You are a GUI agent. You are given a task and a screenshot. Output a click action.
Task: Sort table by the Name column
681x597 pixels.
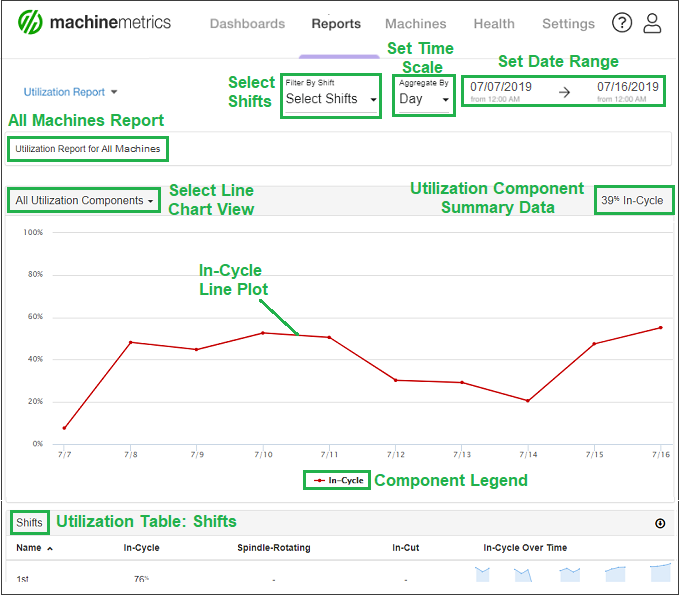34,548
